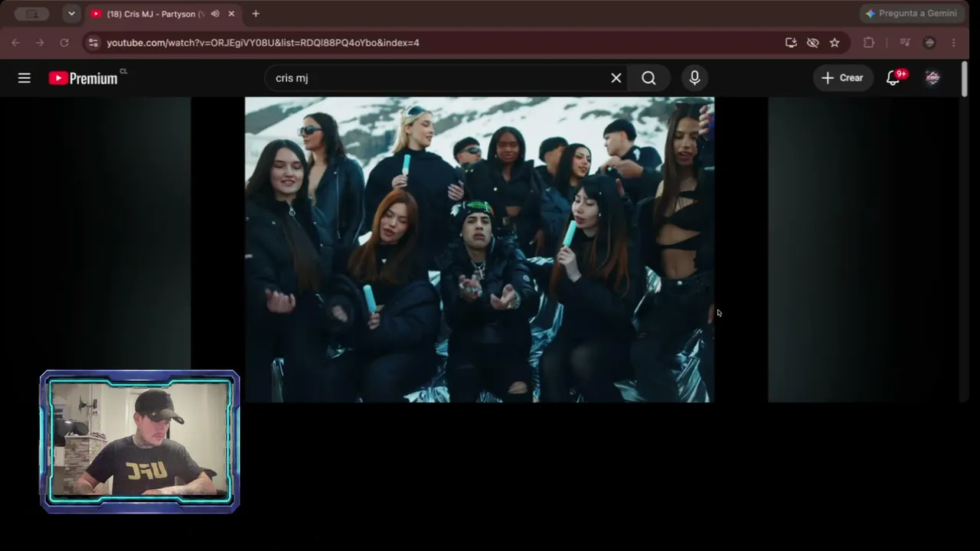The width and height of the screenshot is (980, 551).
Task: Open the Chrome extensions puzzle icon
Action: tap(869, 43)
